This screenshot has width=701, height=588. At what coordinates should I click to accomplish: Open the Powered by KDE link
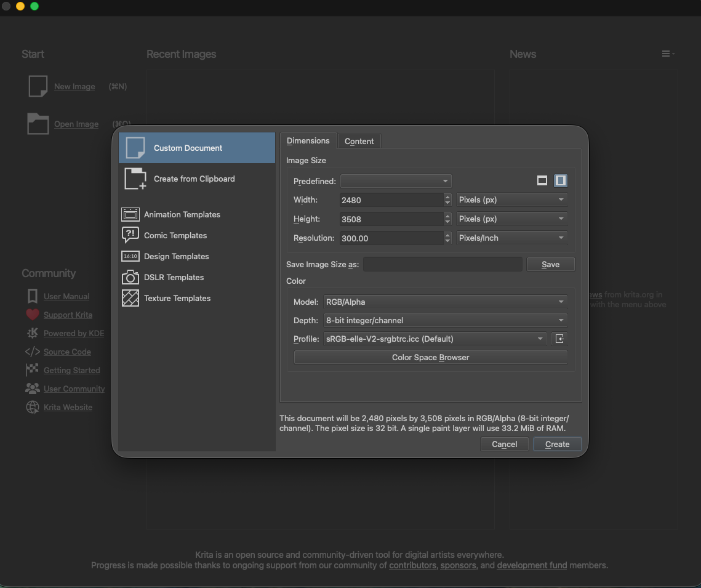(74, 333)
